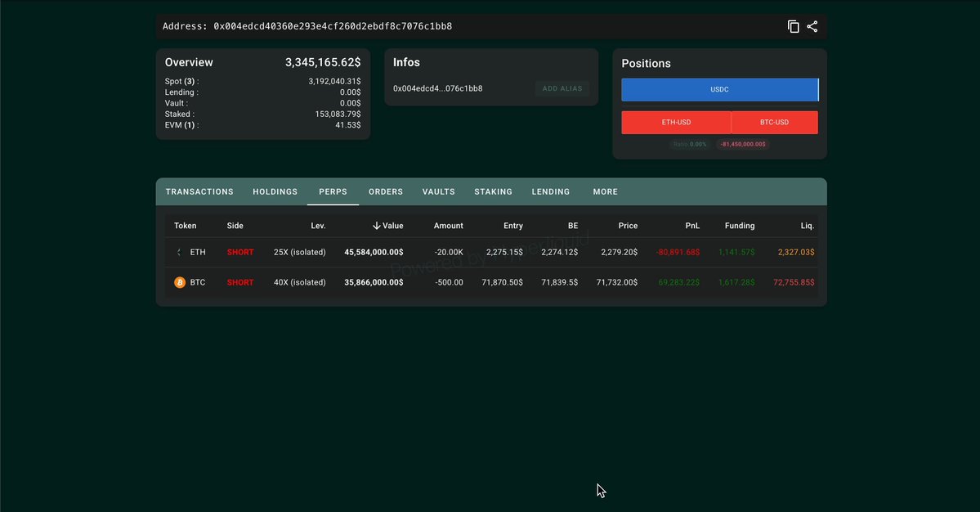Click the -81,450,000.00$ total badge
Image resolution: width=980 pixels, height=512 pixels.
742,145
